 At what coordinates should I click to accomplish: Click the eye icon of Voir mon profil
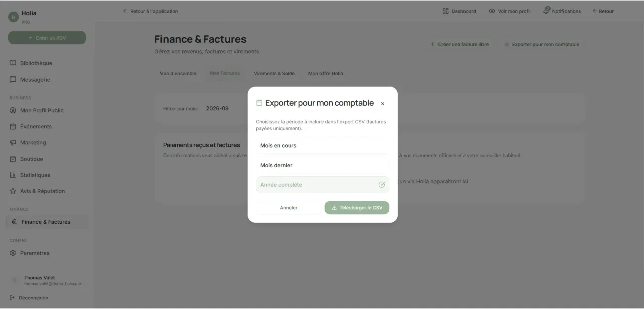point(492,11)
